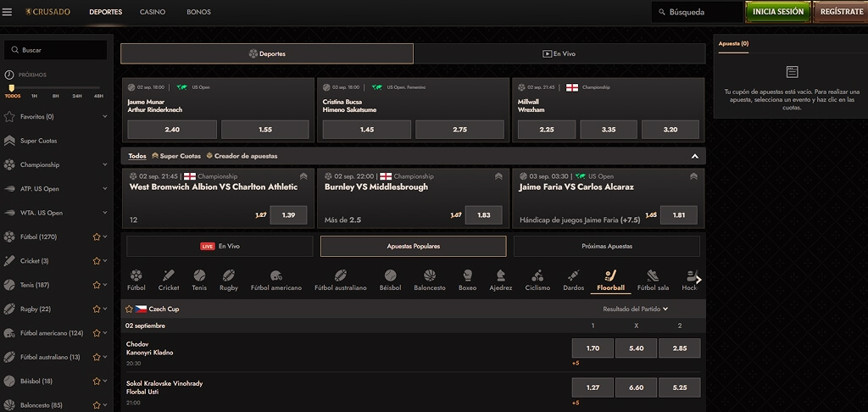
Task: Click INICIA SESIÓN button
Action: click(778, 12)
